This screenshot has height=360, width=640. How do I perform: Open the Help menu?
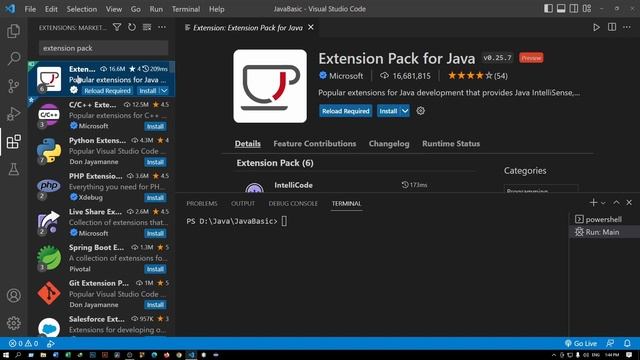tap(217, 9)
